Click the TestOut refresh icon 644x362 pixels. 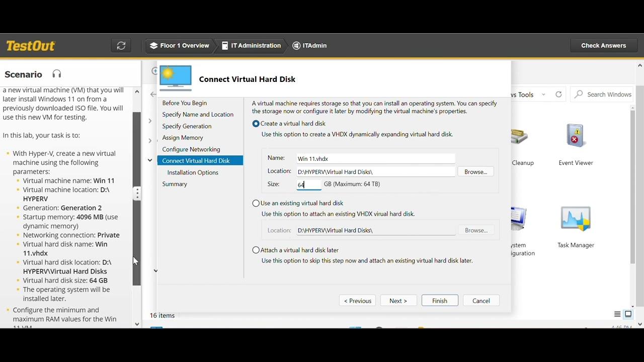(x=121, y=46)
